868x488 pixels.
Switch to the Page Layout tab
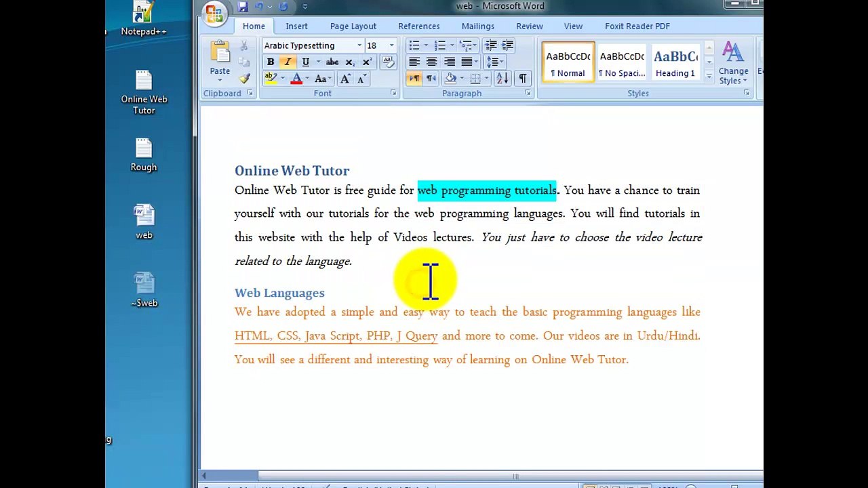(353, 26)
